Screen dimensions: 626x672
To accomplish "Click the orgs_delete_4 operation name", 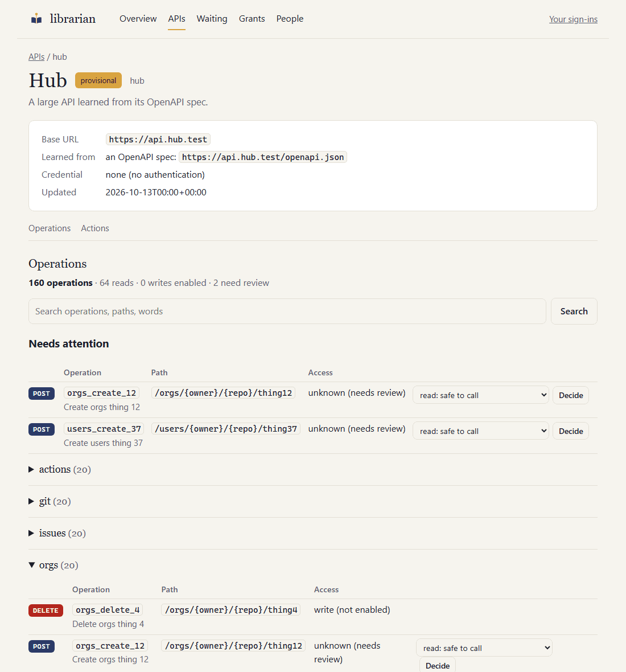I will 108,610.
